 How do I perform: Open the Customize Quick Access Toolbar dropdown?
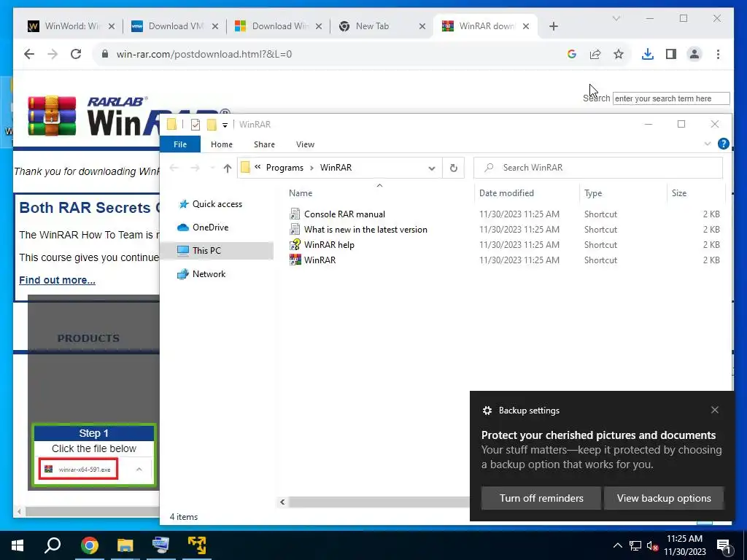pos(225,125)
